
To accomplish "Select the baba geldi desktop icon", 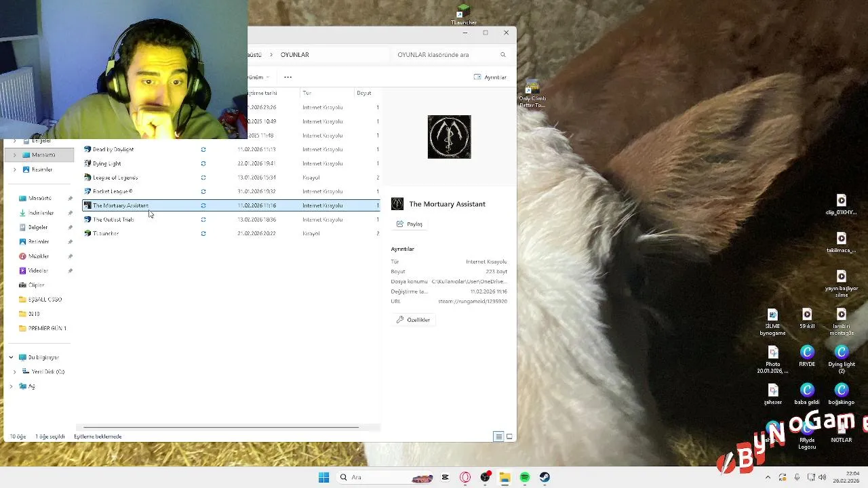I will (807, 394).
